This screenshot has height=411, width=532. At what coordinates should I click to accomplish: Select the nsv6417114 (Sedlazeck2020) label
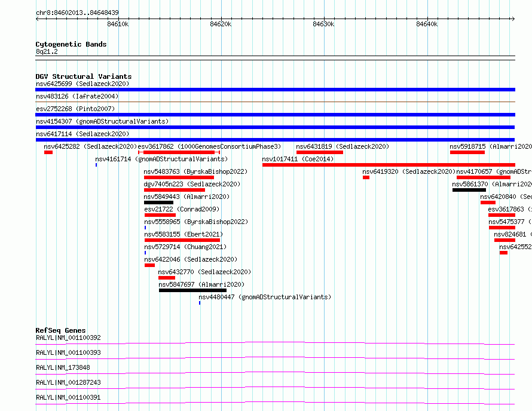82,134
